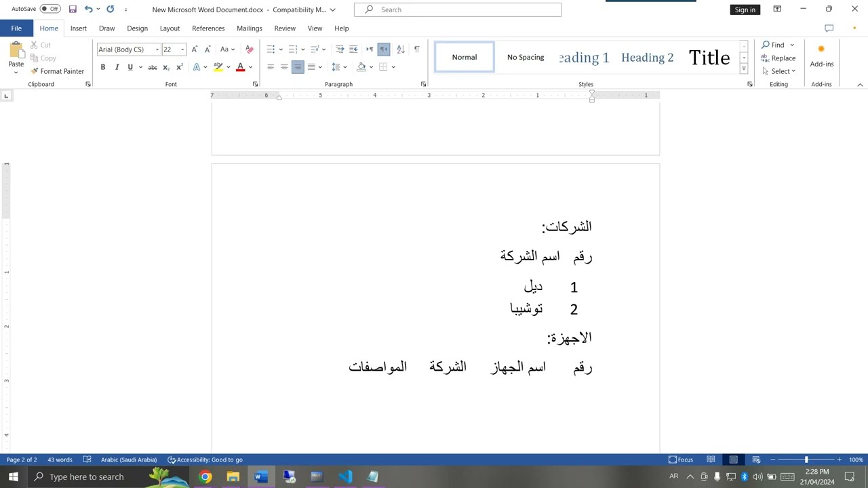Redo the last action

110,9
